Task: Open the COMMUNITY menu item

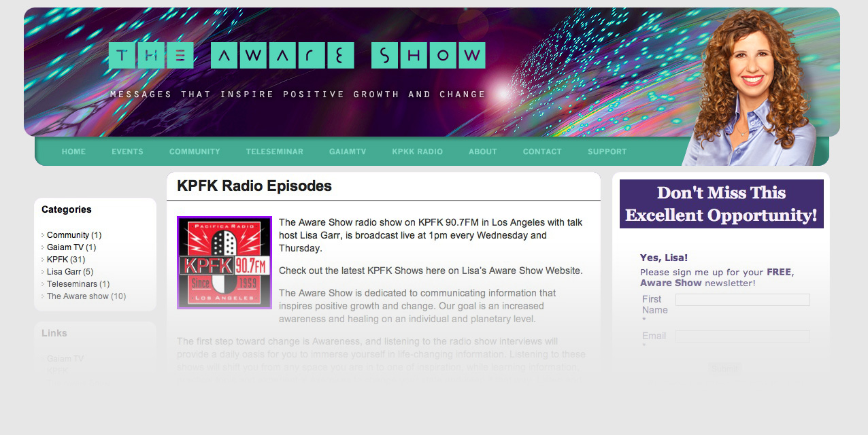Action: (195, 152)
